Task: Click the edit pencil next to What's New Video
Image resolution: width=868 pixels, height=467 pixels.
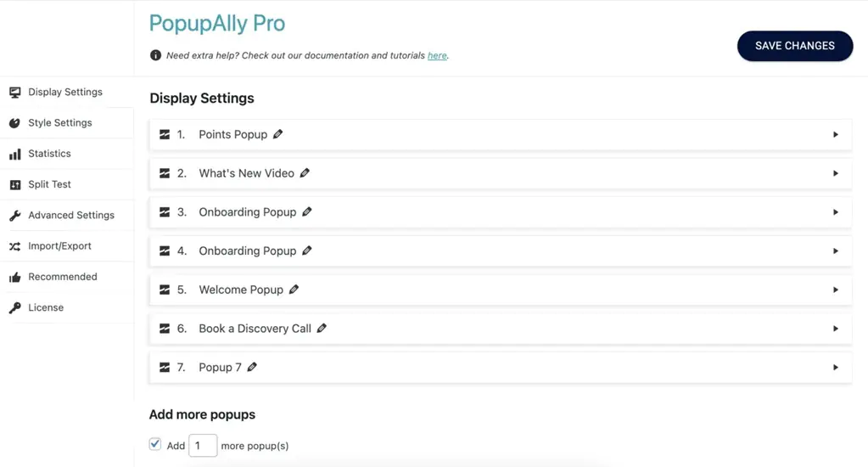Action: (305, 173)
